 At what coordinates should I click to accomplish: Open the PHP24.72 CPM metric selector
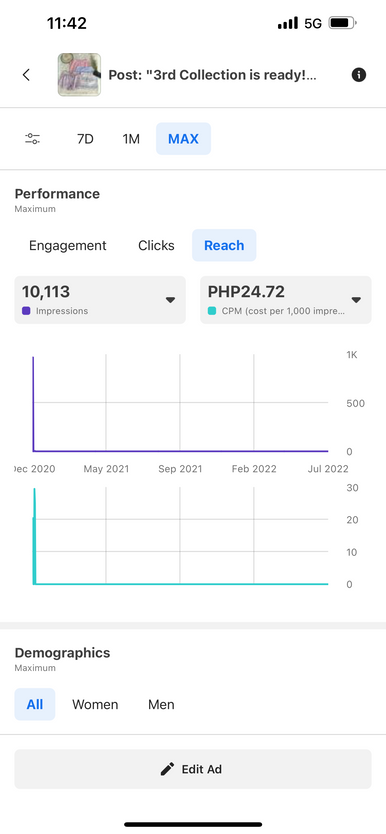286,300
